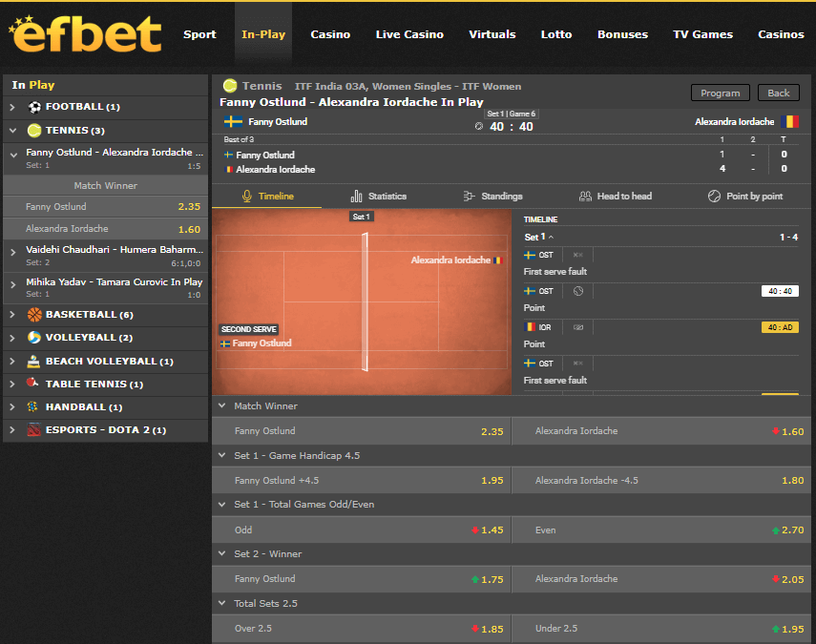Select Even total games at 2.70
The height and width of the screenshot is (644, 816).
click(x=661, y=530)
